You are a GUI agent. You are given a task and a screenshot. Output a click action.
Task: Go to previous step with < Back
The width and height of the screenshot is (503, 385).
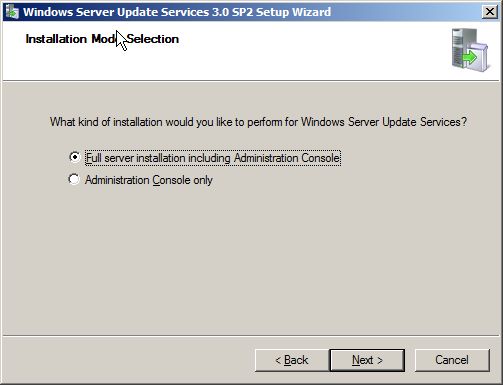tap(292, 360)
